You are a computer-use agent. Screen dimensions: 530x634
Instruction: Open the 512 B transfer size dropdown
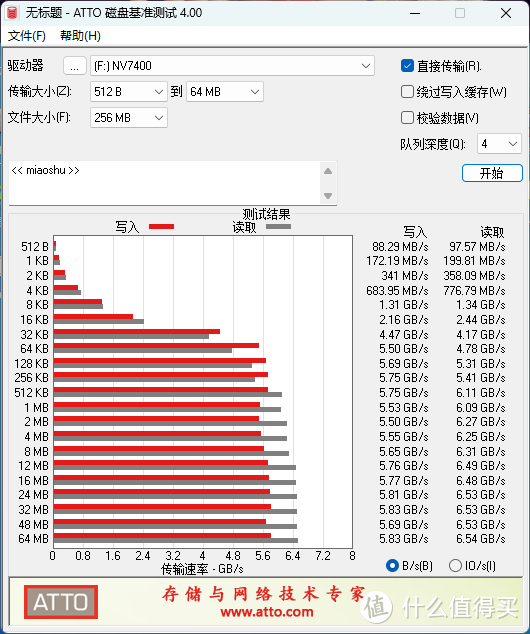[129, 92]
